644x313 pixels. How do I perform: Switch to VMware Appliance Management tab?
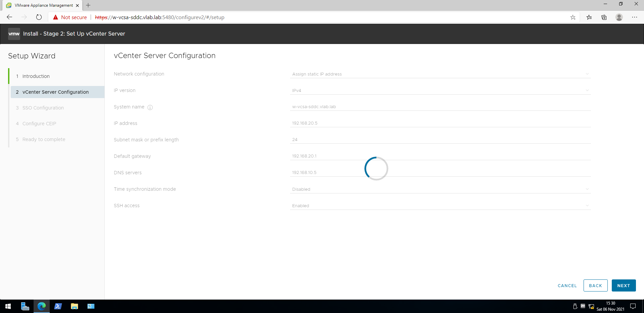43,5
